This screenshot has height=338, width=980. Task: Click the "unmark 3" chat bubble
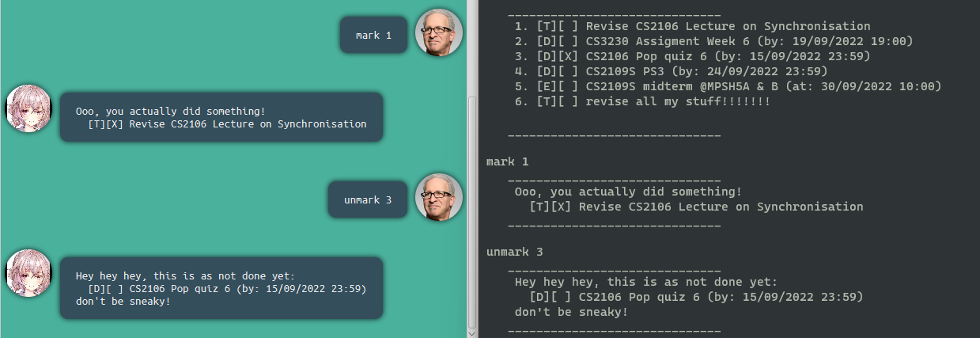click(x=368, y=199)
